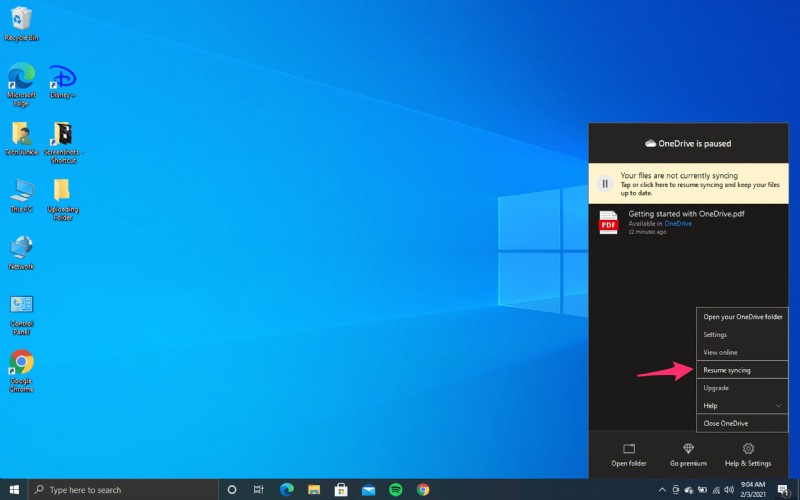Click the PDF file icon in OneDrive

tap(608, 222)
